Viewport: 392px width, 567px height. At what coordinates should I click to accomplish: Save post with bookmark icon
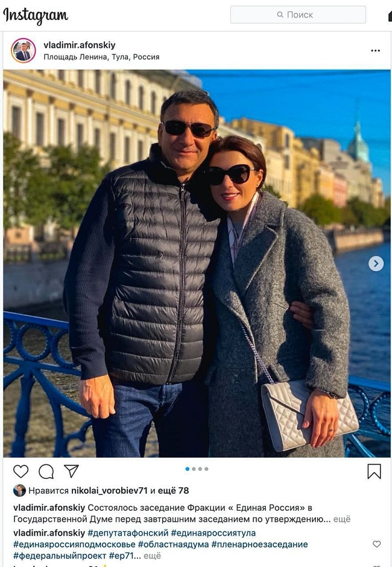374,472
